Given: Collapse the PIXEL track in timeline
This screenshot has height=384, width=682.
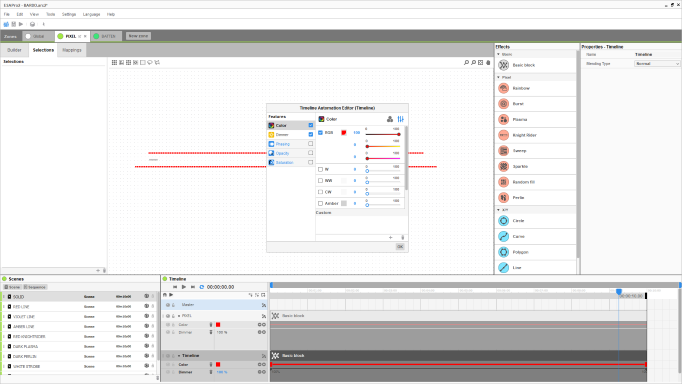Looking at the screenshot, I should [179, 316].
